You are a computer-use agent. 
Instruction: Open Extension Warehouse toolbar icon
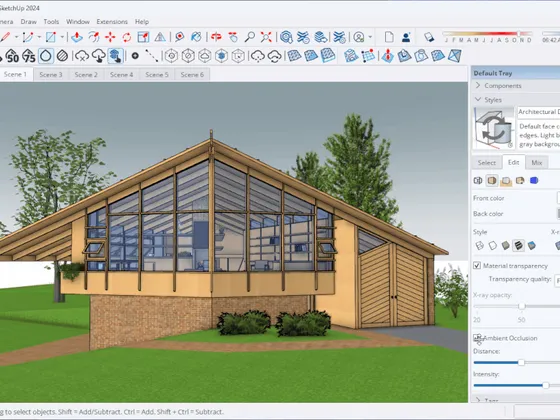click(303, 37)
